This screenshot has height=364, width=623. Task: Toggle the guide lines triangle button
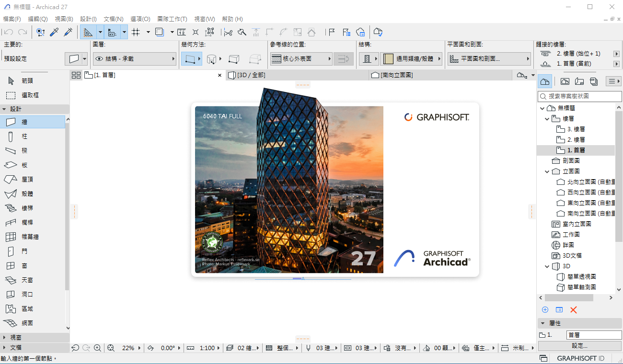tap(88, 32)
